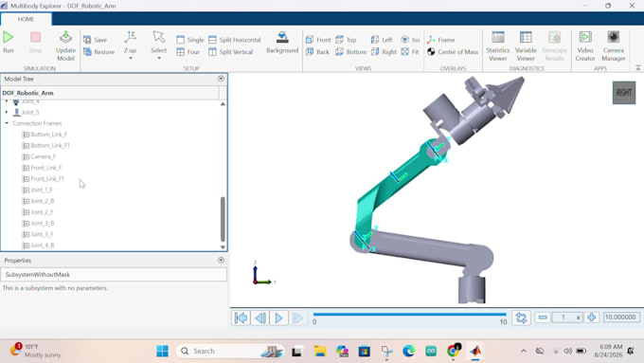Click the Update Model icon

[65, 37]
